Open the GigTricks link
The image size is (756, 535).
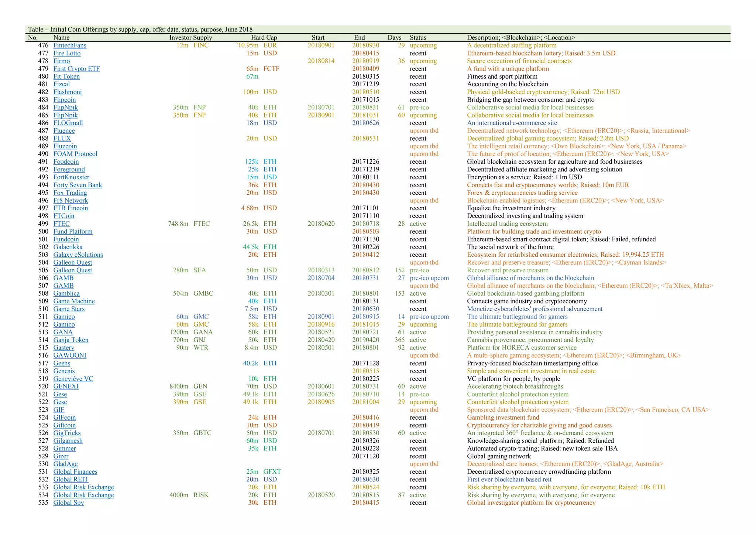(67, 433)
